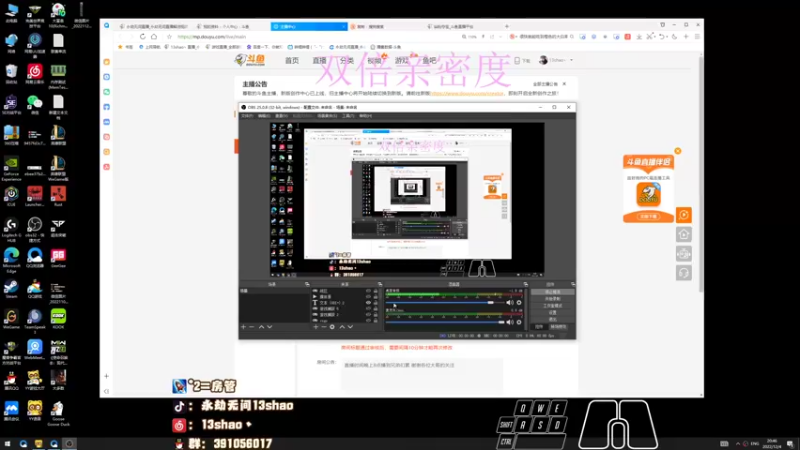Click the download button on Douyu companion ad

(648, 216)
